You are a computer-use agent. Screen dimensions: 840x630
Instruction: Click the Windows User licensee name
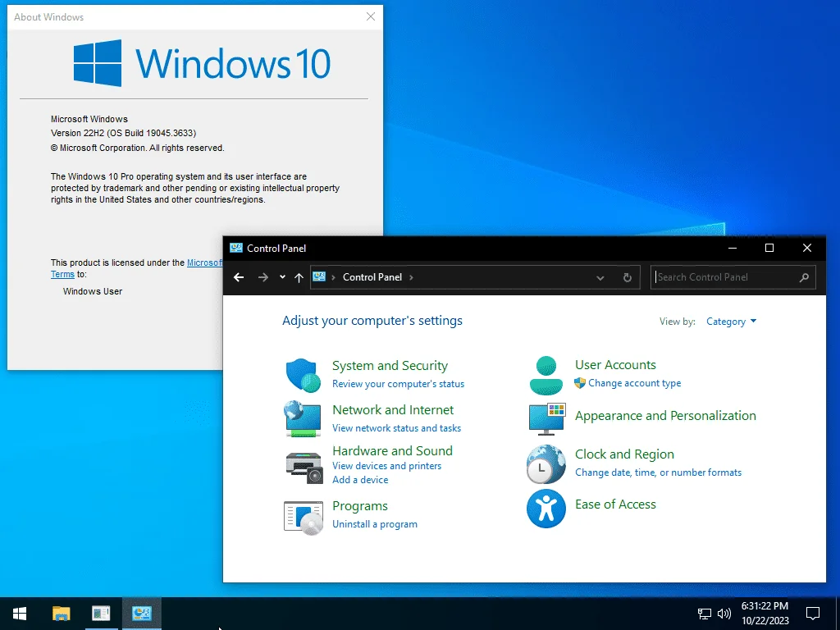[93, 291]
